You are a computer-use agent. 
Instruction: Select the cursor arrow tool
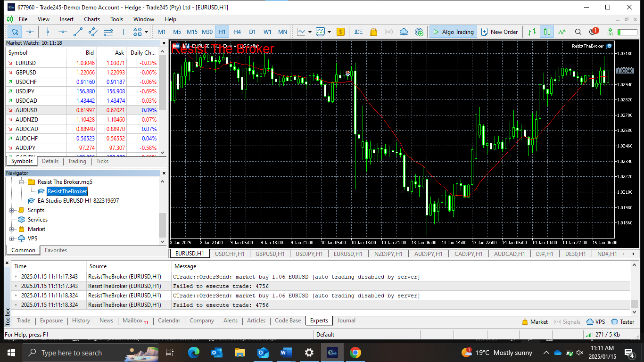pos(15,32)
